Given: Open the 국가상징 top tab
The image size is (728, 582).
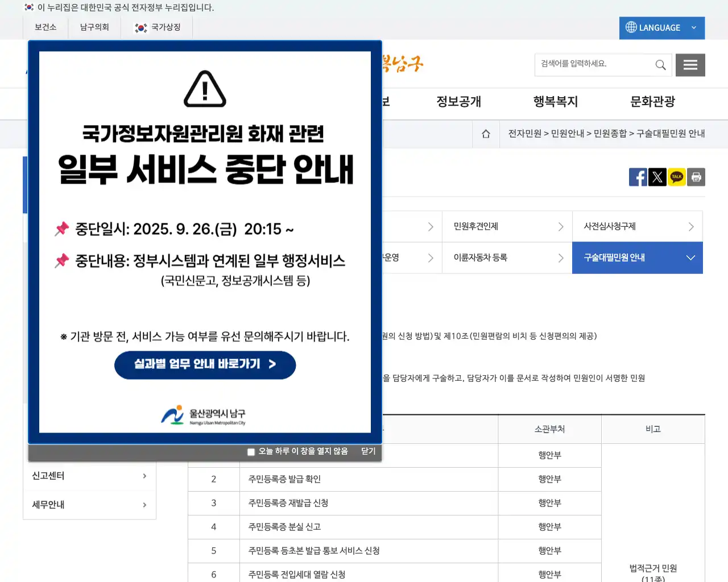Looking at the screenshot, I should click(x=157, y=27).
